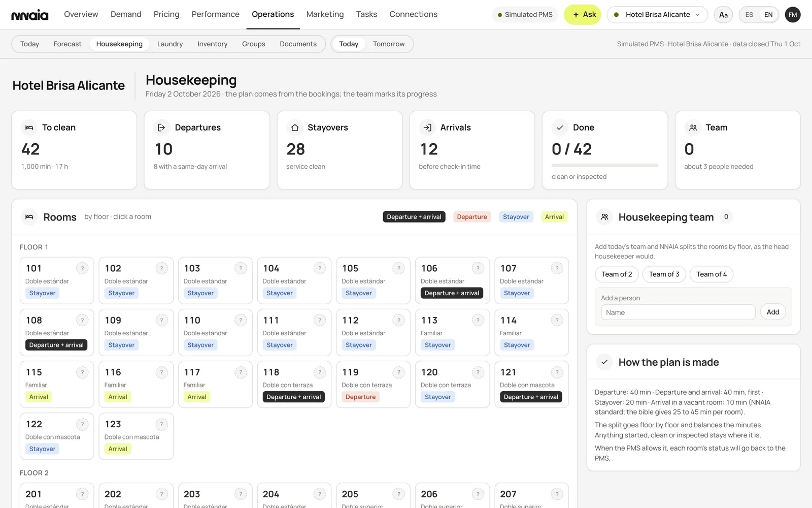The image size is (812, 508).
Task: Filter rooms by Stayover legend
Action: (x=516, y=217)
